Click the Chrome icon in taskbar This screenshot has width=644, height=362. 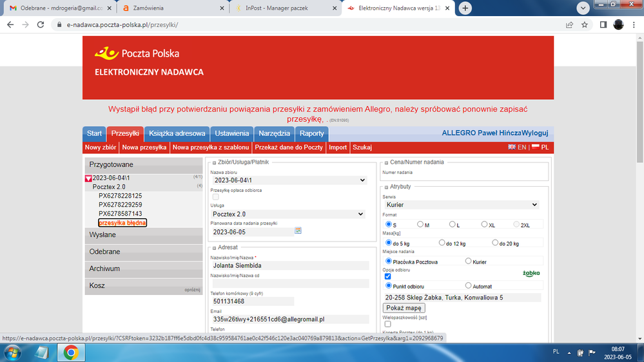(71, 352)
